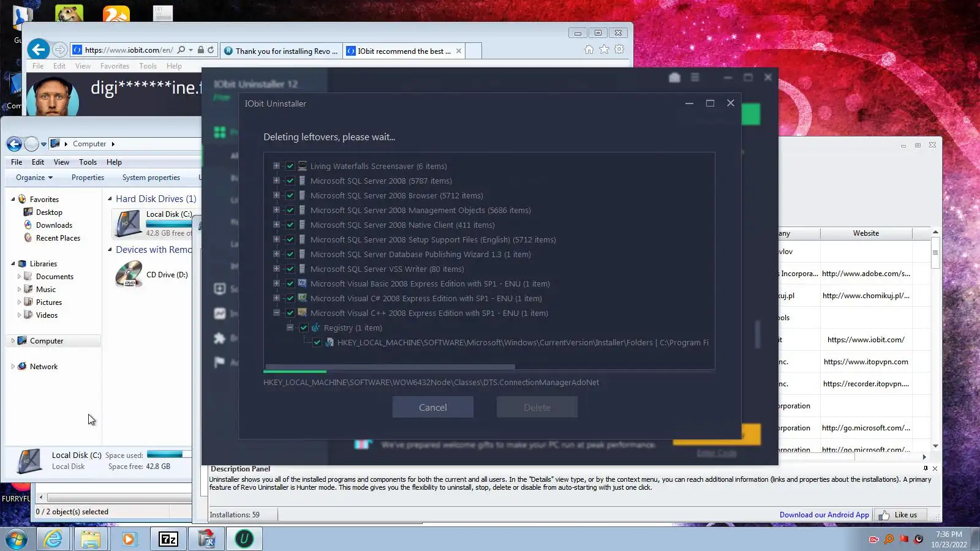Image resolution: width=980 pixels, height=551 pixels.
Task: Expand Living Waterfalls Screensaver tree node
Action: [276, 166]
